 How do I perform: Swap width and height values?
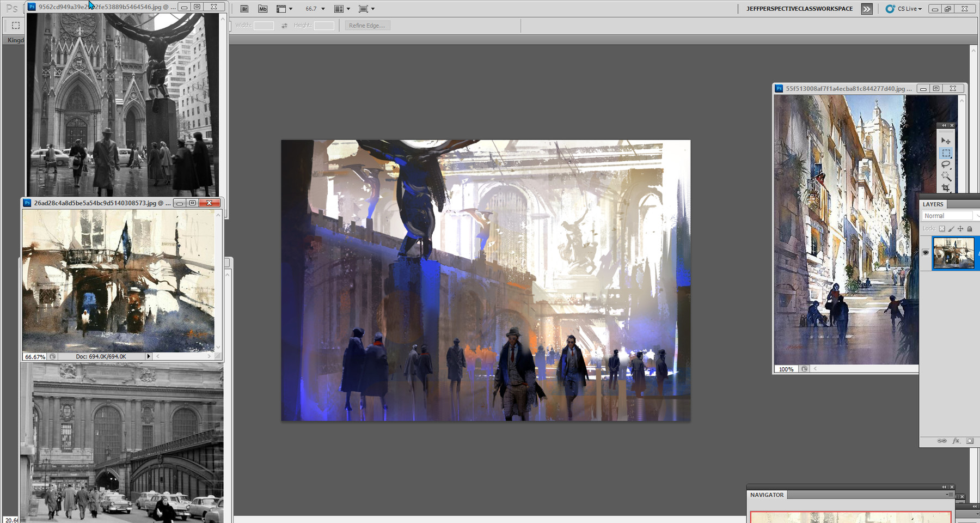click(284, 26)
